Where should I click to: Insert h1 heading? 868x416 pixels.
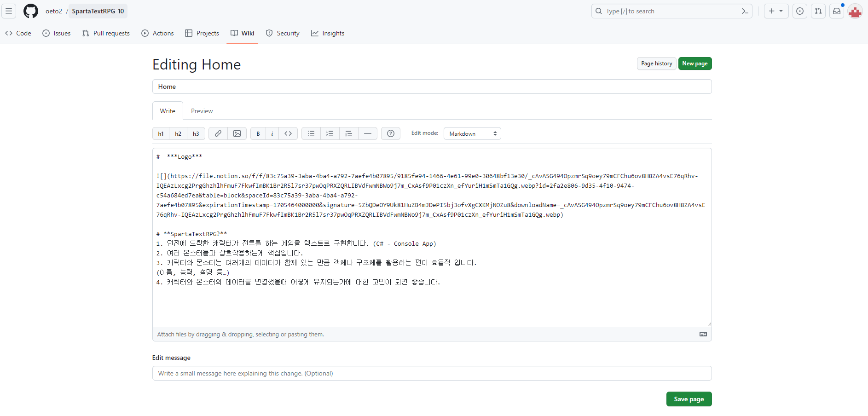(161, 133)
